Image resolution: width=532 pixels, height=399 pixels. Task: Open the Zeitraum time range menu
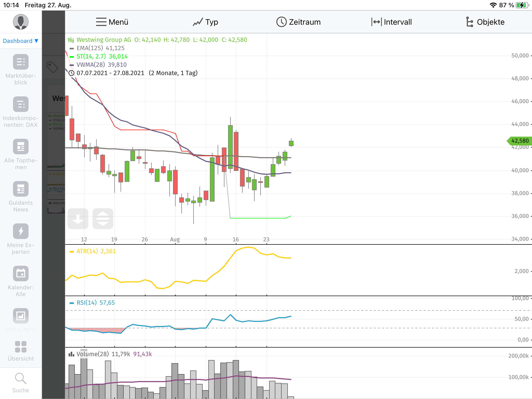[298, 22]
